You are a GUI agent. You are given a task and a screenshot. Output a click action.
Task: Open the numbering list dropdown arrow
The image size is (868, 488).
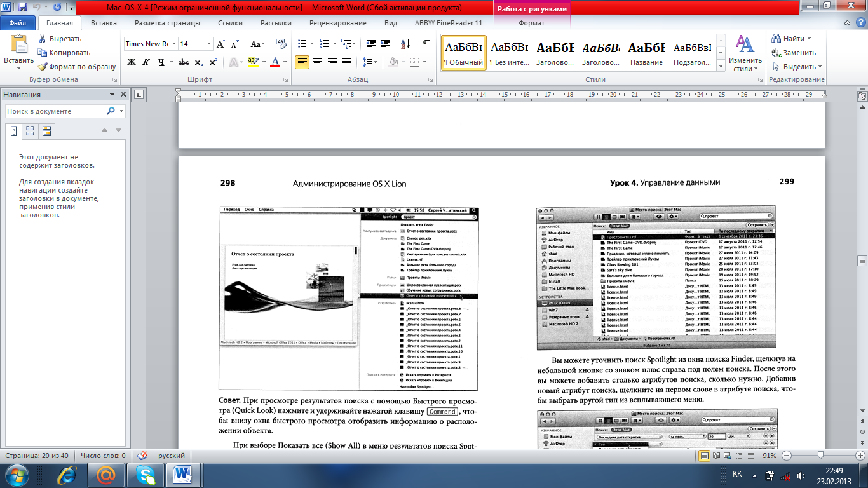pyautogui.click(x=334, y=44)
